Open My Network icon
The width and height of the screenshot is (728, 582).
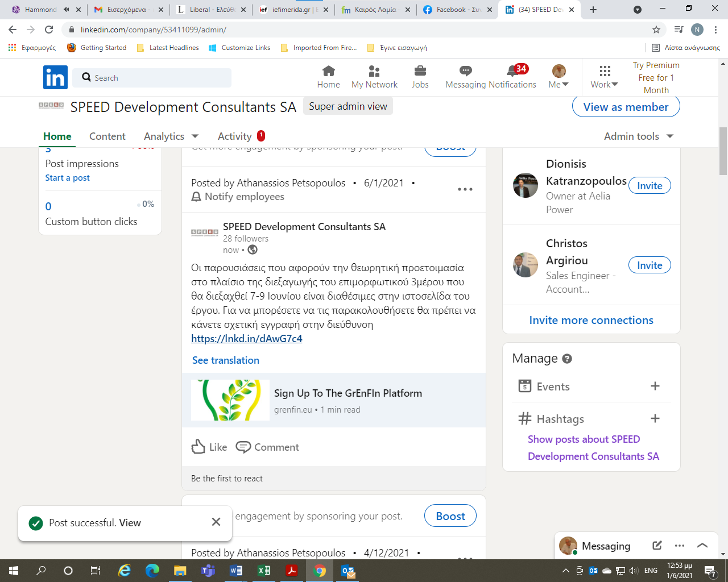point(374,77)
